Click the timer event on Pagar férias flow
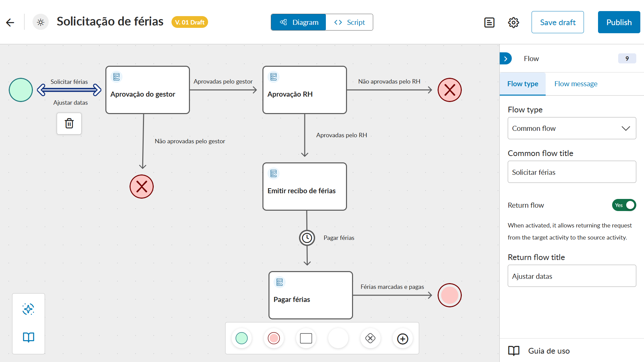 click(x=307, y=238)
